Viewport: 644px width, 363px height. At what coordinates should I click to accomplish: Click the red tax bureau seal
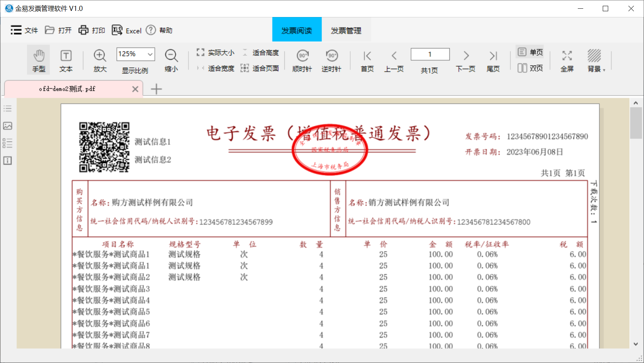(x=330, y=150)
